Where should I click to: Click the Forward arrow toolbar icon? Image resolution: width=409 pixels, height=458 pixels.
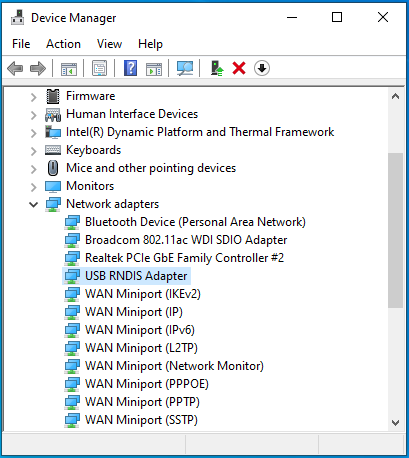(x=38, y=68)
